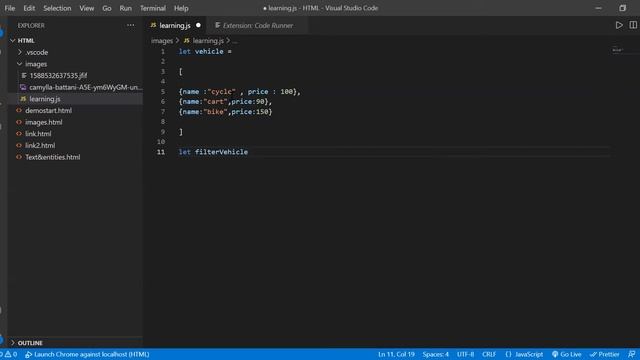Click the Prettier status item
Image resolution: width=640 pixels, height=360 pixels.
[604, 354]
